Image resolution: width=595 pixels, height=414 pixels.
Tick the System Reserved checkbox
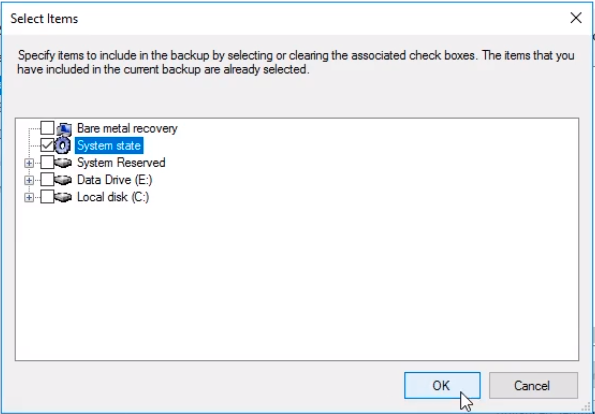pyautogui.click(x=47, y=162)
